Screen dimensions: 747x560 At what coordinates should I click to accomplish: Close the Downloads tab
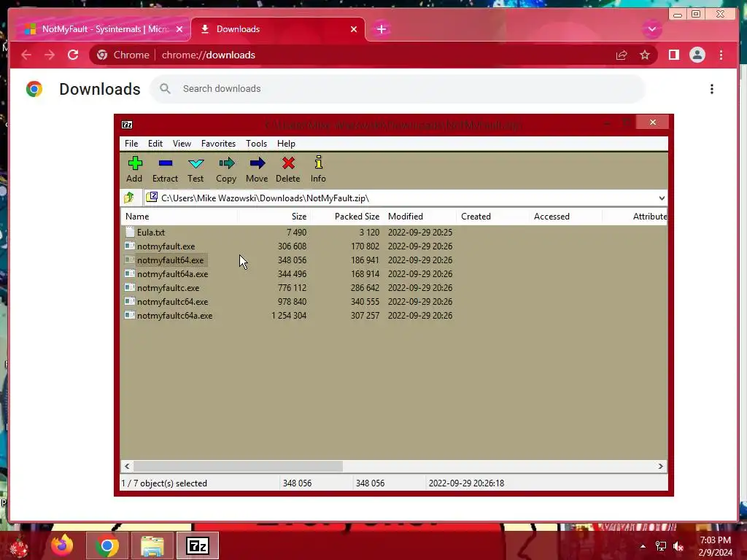click(x=354, y=29)
